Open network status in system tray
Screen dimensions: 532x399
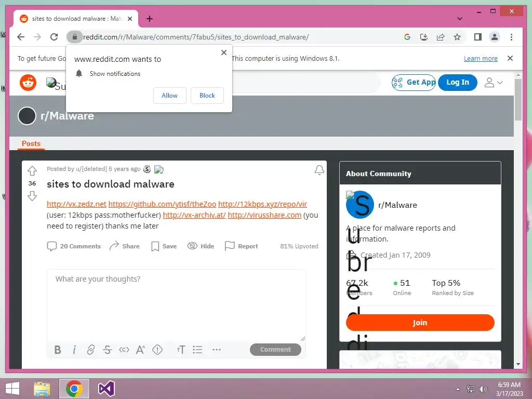[x=471, y=389]
